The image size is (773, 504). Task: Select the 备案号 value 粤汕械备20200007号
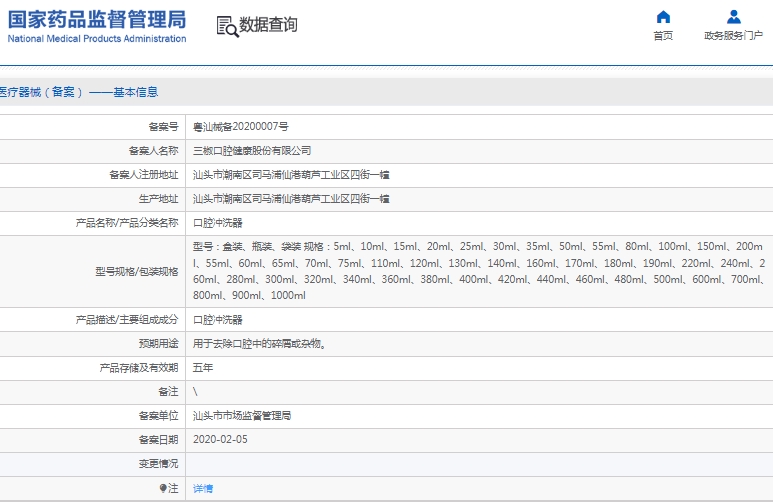(x=241, y=127)
